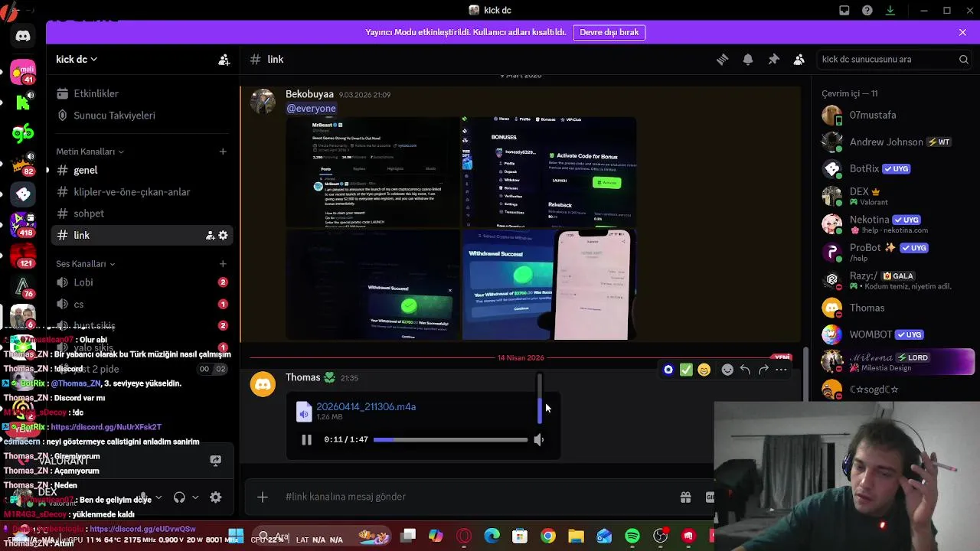Collapse Ses Kanalları category
Screen dimensions: 980x551
tap(85, 264)
